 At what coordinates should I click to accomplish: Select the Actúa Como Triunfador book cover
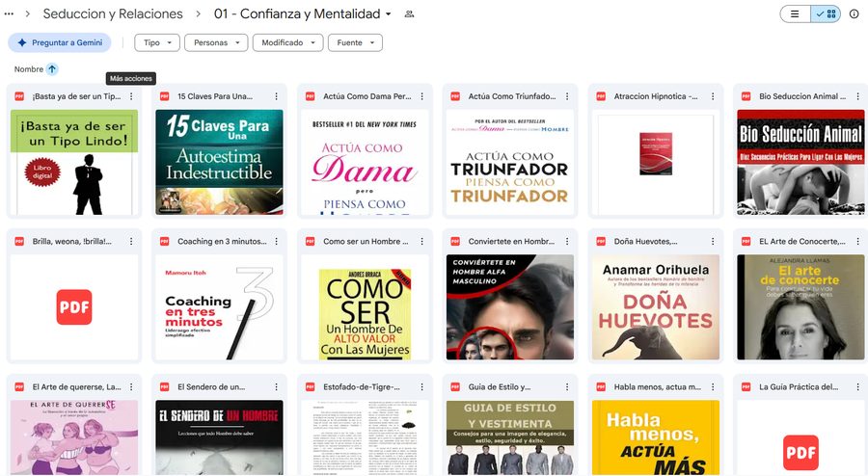point(510,162)
